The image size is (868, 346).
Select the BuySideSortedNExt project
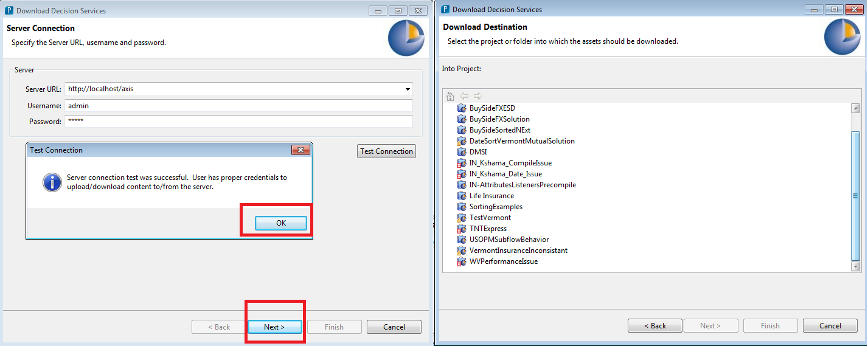coord(500,130)
